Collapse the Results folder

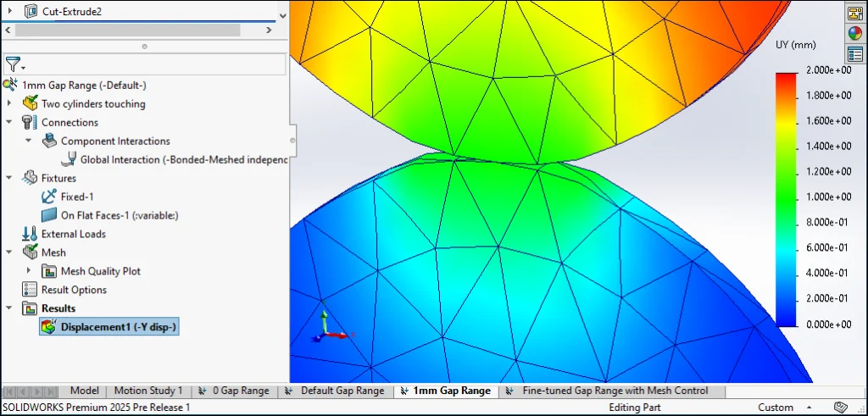(9, 308)
